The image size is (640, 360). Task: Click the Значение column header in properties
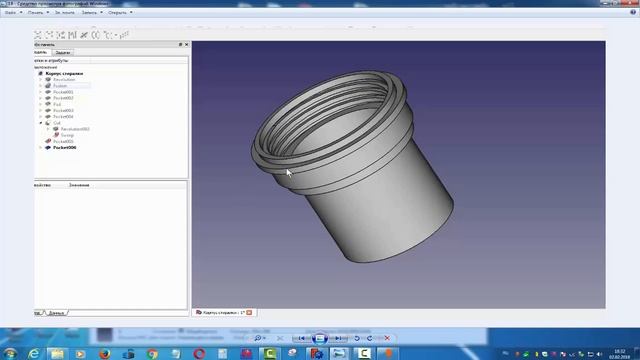pyautogui.click(x=79, y=185)
